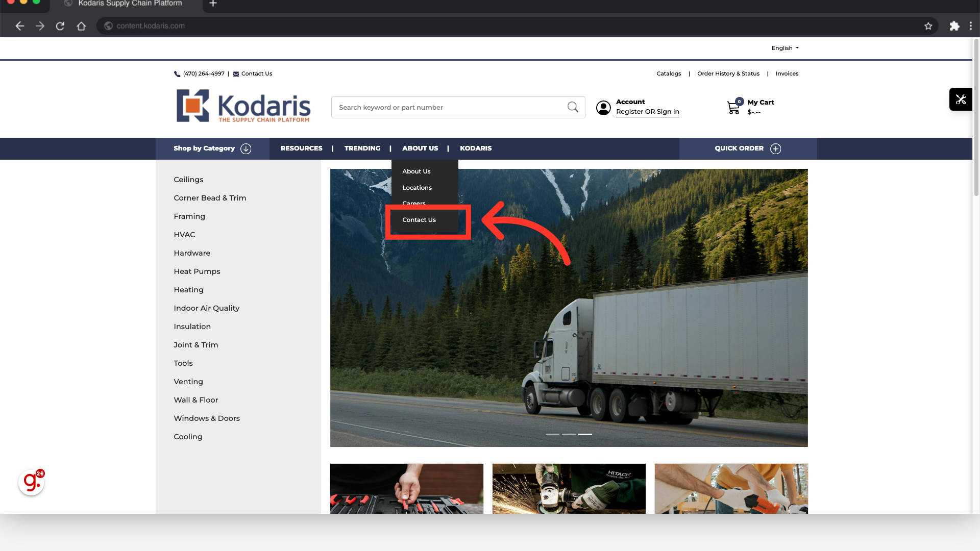Select Contact Us from About Us menu
980x551 pixels.
coord(419,220)
